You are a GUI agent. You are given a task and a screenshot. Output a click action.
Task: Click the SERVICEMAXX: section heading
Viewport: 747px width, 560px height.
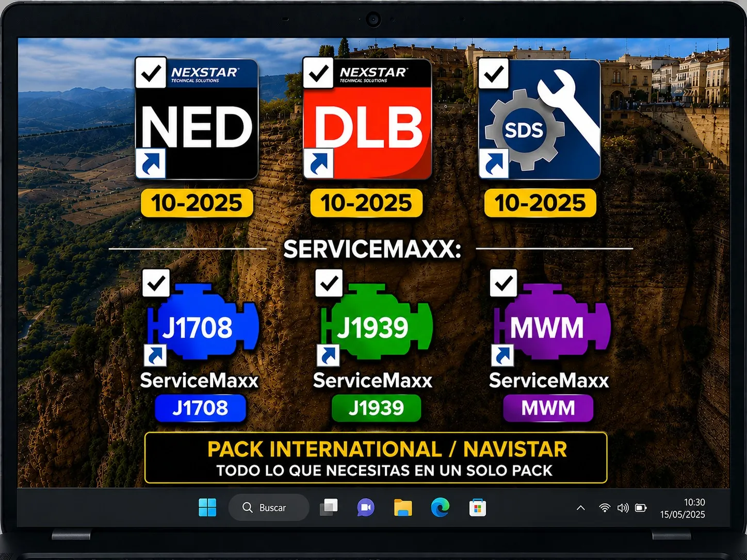coord(372,249)
